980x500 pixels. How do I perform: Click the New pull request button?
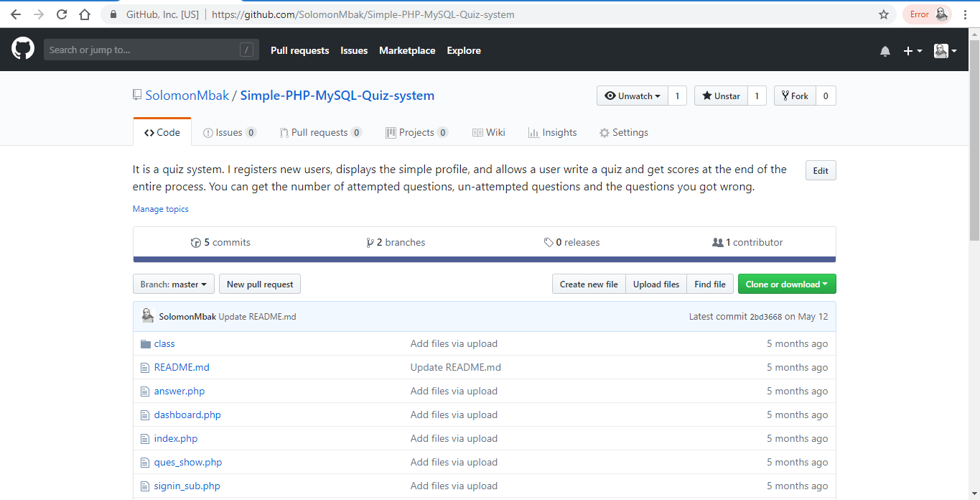click(260, 284)
